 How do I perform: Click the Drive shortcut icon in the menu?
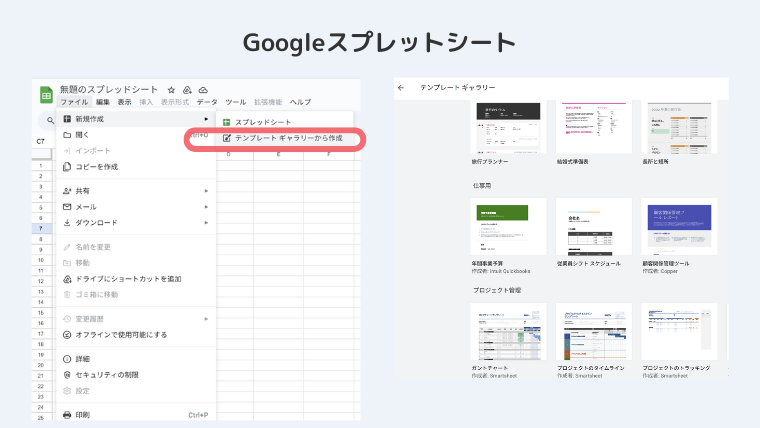tap(67, 279)
